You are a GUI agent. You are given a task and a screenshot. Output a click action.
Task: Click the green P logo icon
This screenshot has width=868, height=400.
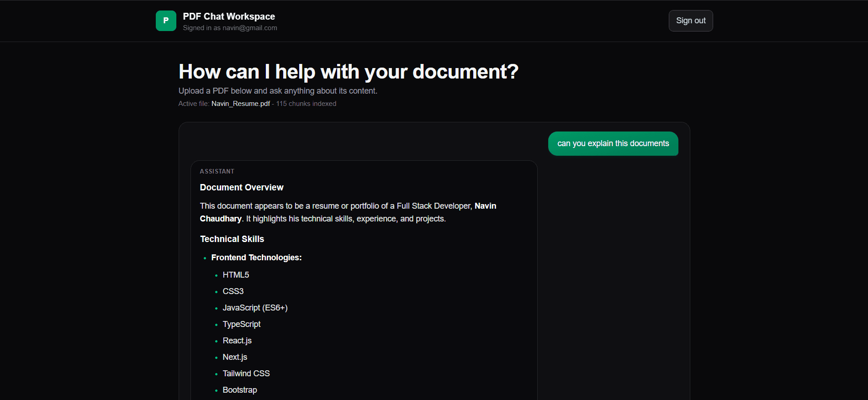[x=166, y=21]
